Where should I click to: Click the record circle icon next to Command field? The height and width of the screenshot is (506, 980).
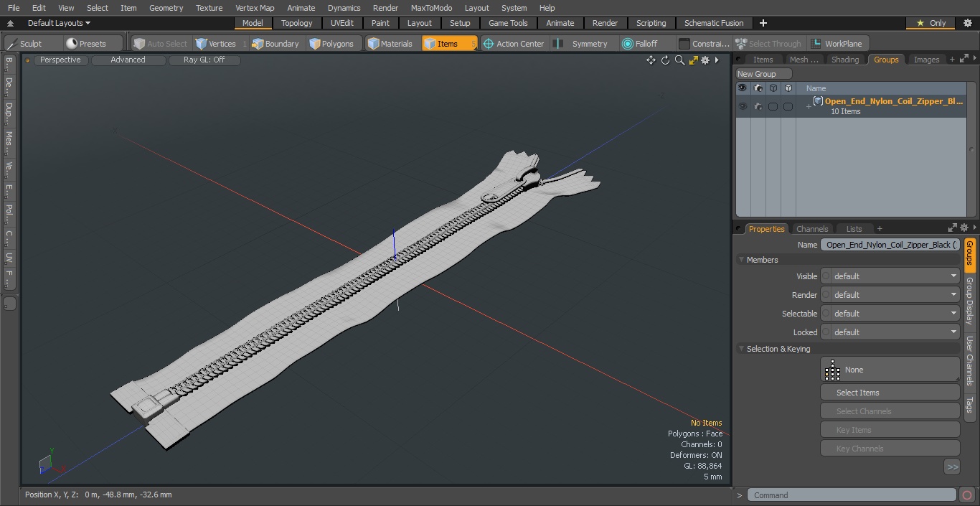click(967, 495)
